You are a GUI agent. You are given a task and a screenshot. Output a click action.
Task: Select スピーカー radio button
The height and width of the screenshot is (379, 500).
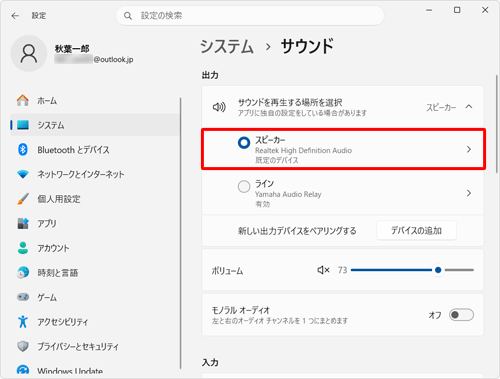point(244,143)
